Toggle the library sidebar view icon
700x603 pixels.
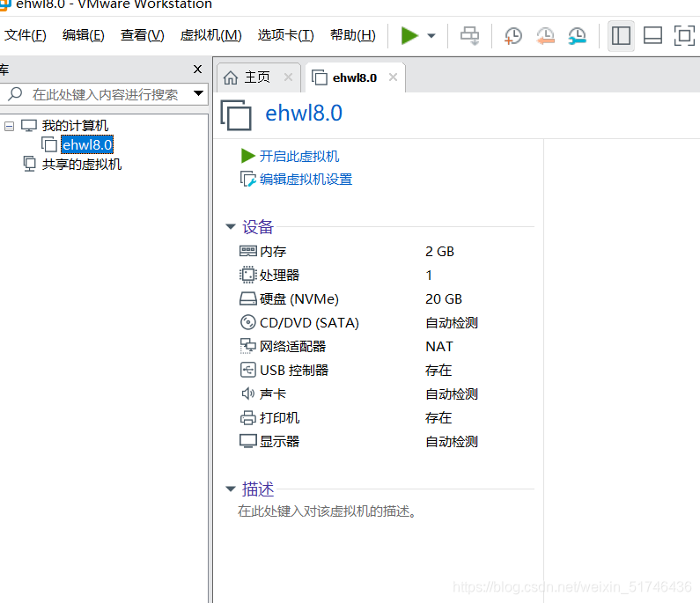[621, 36]
